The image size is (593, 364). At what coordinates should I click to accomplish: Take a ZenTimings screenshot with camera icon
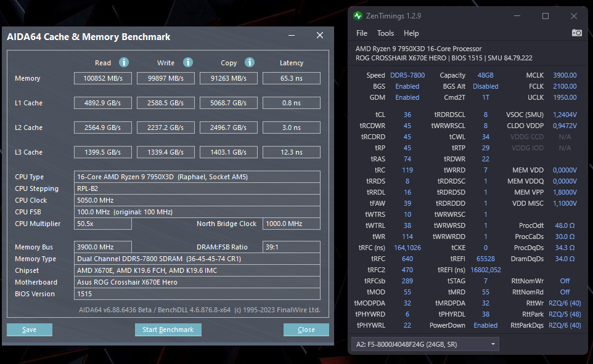pyautogui.click(x=577, y=33)
